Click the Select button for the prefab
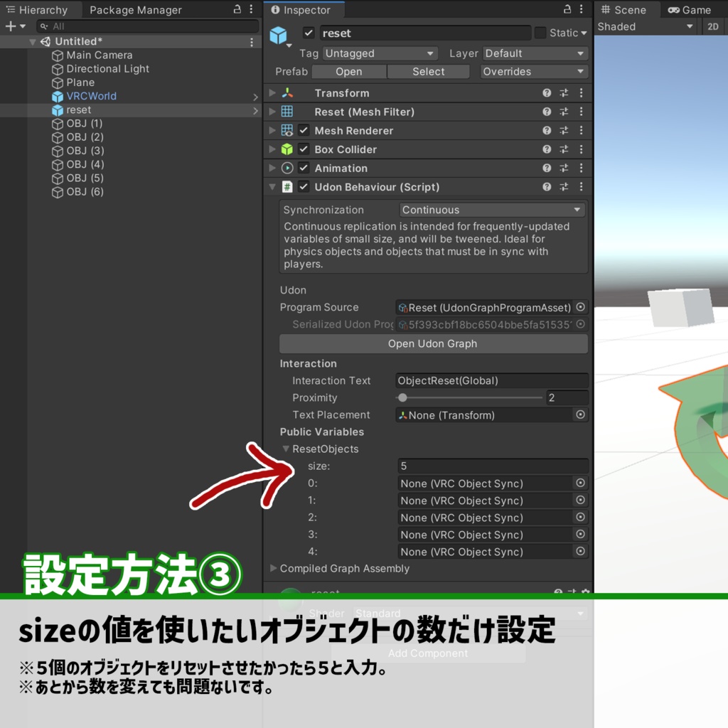This screenshot has height=728, width=728. pos(428,71)
